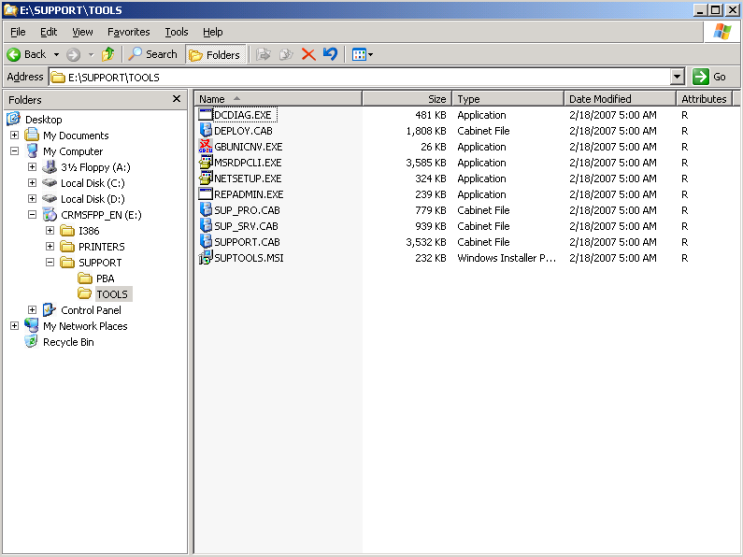Expand the PRINTERS folder node
Image resolution: width=743 pixels, height=557 pixels.
coord(50,246)
